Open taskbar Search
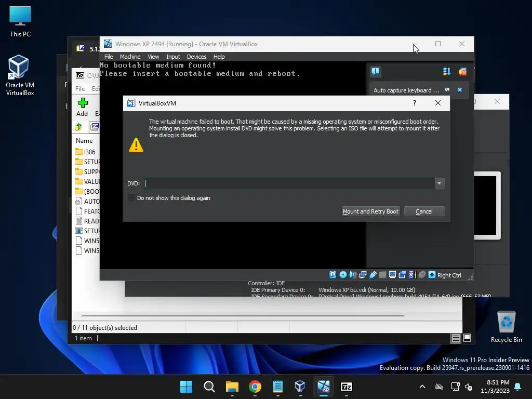The width and height of the screenshot is (532, 399). coord(209,387)
